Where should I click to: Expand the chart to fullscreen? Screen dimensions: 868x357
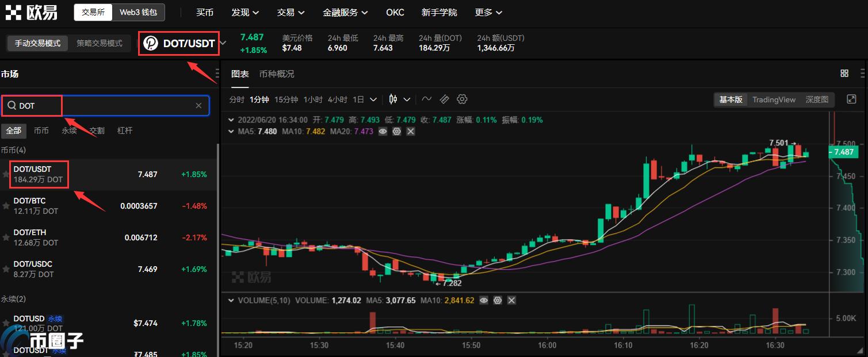pyautogui.click(x=852, y=99)
